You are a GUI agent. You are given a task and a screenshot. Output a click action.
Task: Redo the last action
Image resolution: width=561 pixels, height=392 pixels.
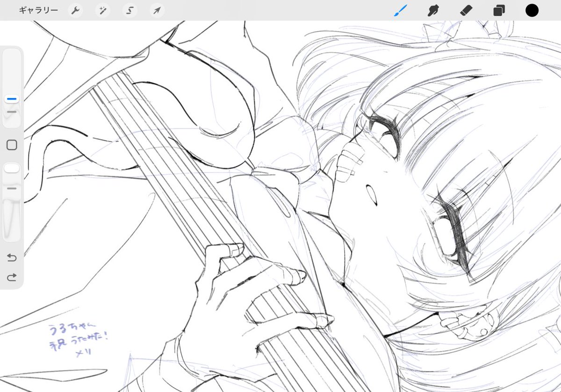12,277
